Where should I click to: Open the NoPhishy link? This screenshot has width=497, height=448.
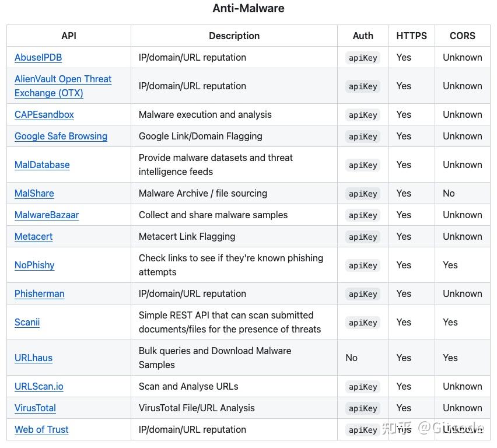[34, 265]
